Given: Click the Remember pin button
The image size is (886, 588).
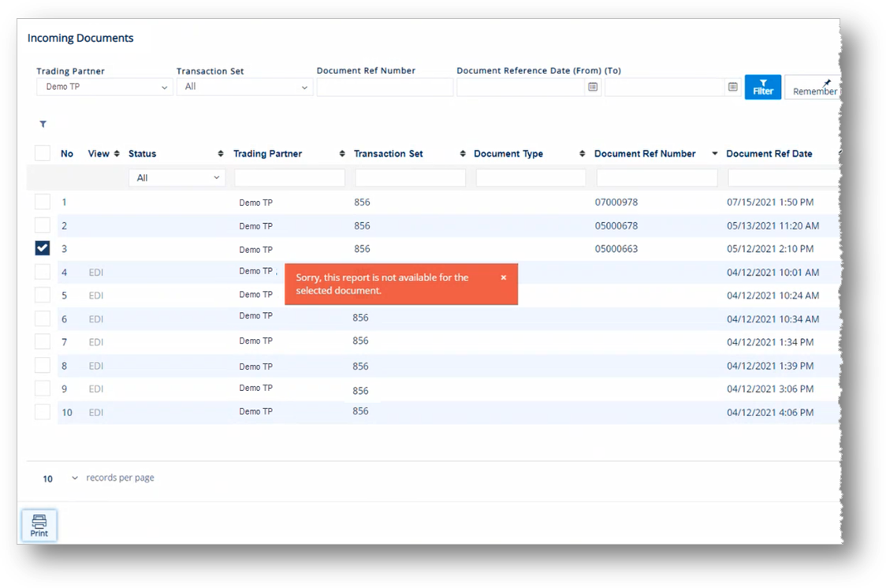Looking at the screenshot, I should pyautogui.click(x=813, y=87).
